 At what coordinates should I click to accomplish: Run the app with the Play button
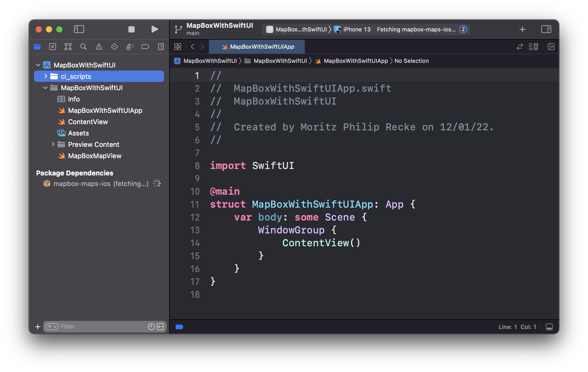pos(154,29)
